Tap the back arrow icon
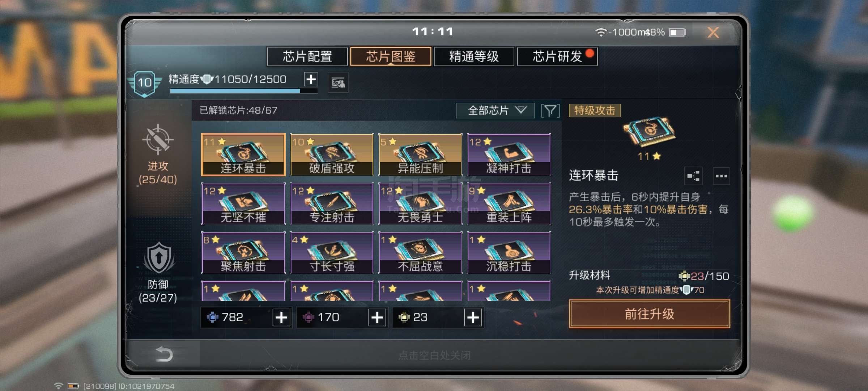 tap(164, 354)
